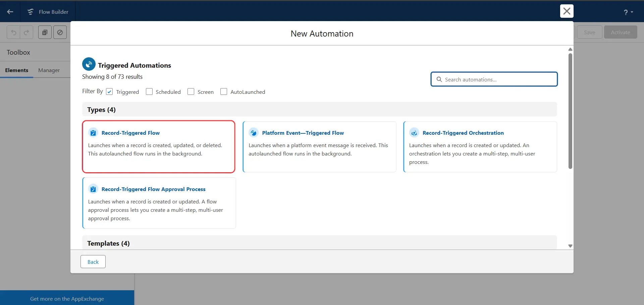Select the Platform Event—Triggered Flow title
This screenshot has height=305, width=644.
[303, 133]
